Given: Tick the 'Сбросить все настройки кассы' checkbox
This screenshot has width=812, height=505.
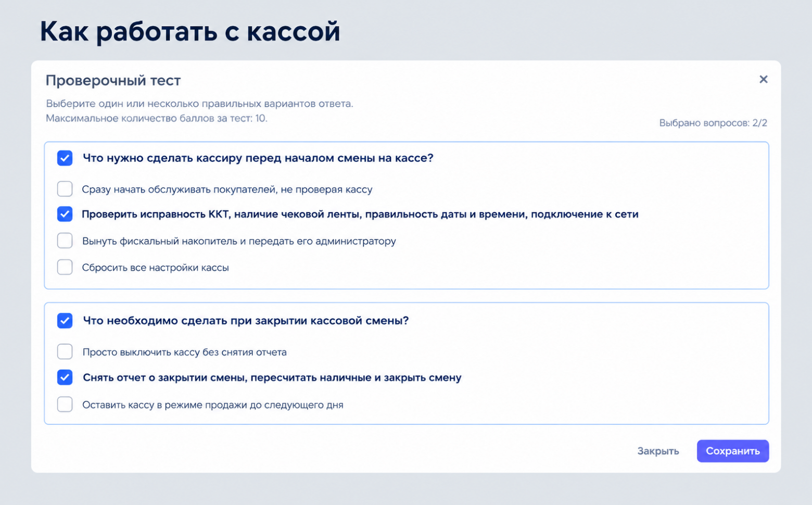Looking at the screenshot, I should (x=65, y=267).
